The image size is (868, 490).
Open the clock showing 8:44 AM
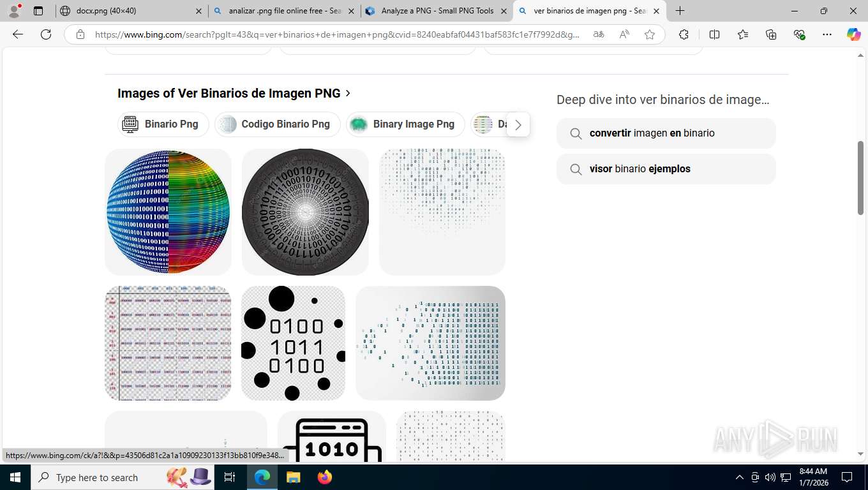tap(813, 477)
